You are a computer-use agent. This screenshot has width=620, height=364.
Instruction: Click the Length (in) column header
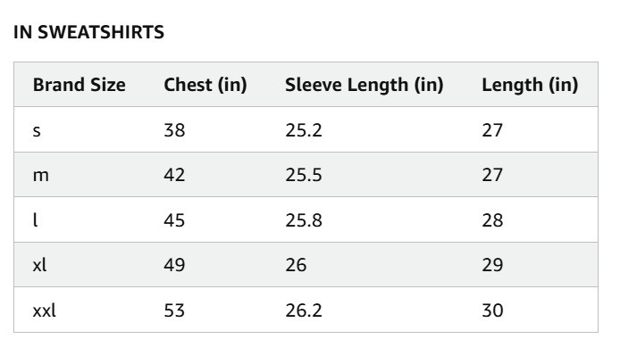coord(530,85)
